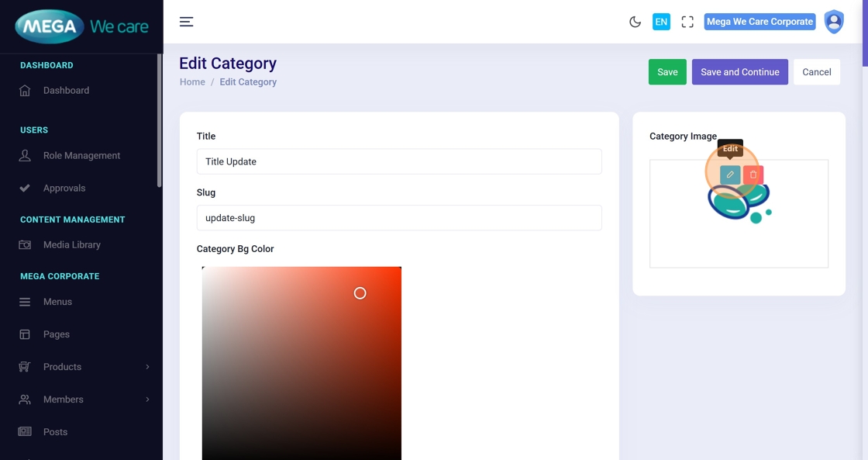The width and height of the screenshot is (868, 460).
Task: Open Dashboard from the sidebar
Action: click(x=66, y=91)
